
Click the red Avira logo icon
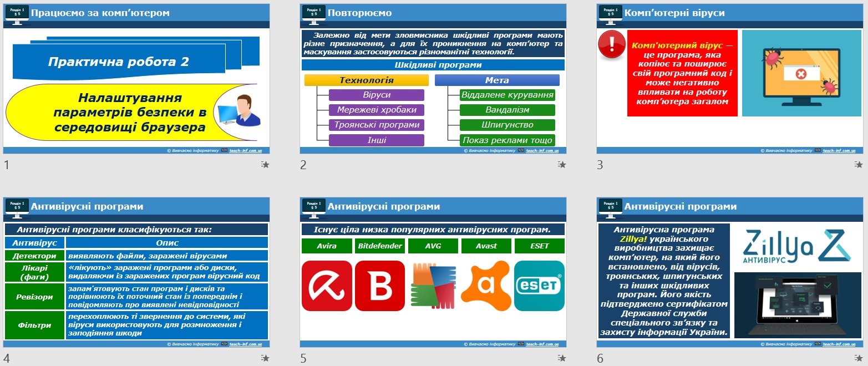click(327, 286)
